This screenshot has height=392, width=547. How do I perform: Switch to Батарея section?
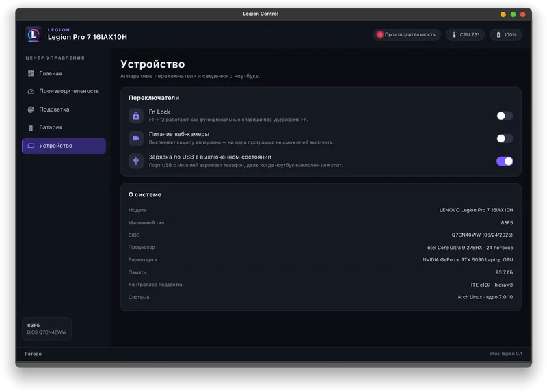point(64,127)
